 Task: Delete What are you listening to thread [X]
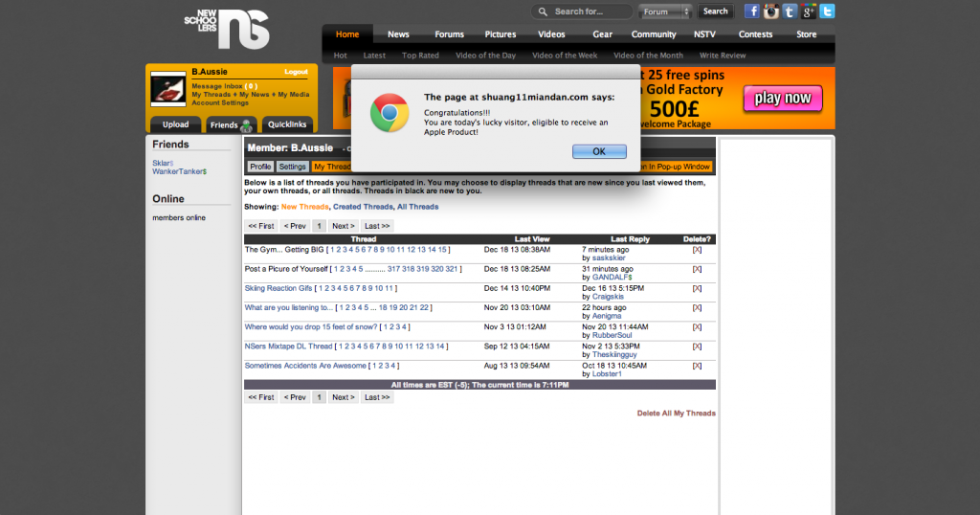pos(697,308)
